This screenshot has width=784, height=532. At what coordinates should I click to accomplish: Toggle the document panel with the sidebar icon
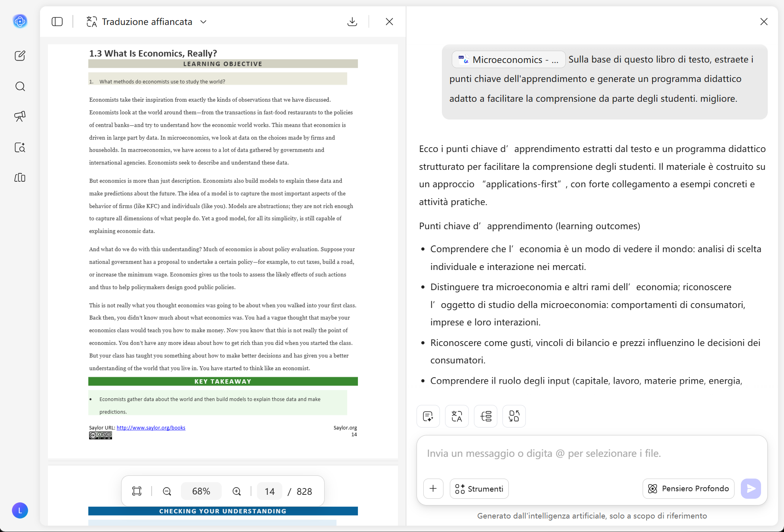pyautogui.click(x=57, y=22)
